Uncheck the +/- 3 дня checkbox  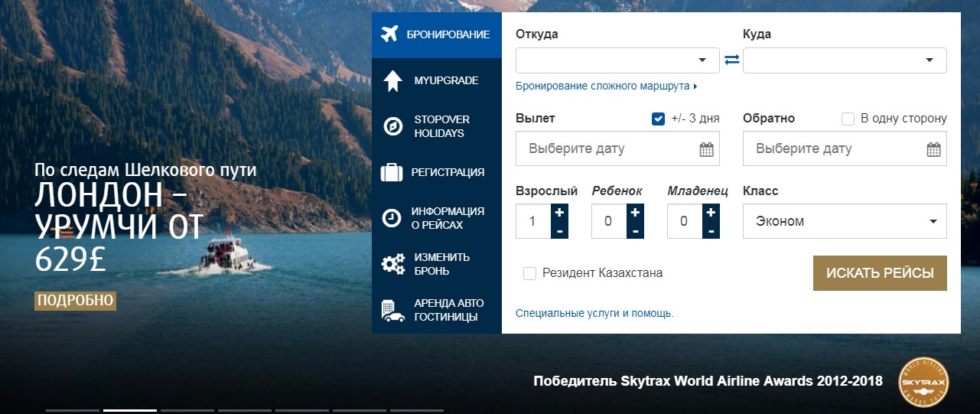click(658, 119)
